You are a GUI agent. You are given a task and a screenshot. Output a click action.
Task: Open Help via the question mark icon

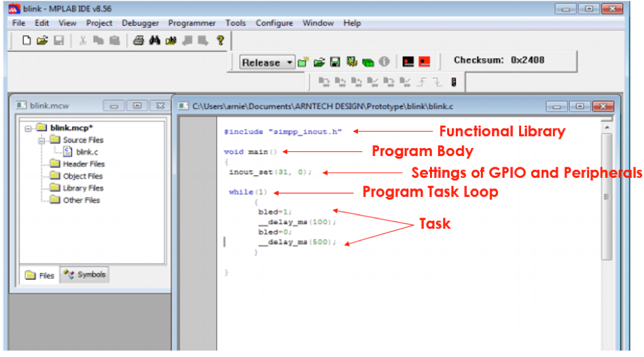(x=220, y=40)
